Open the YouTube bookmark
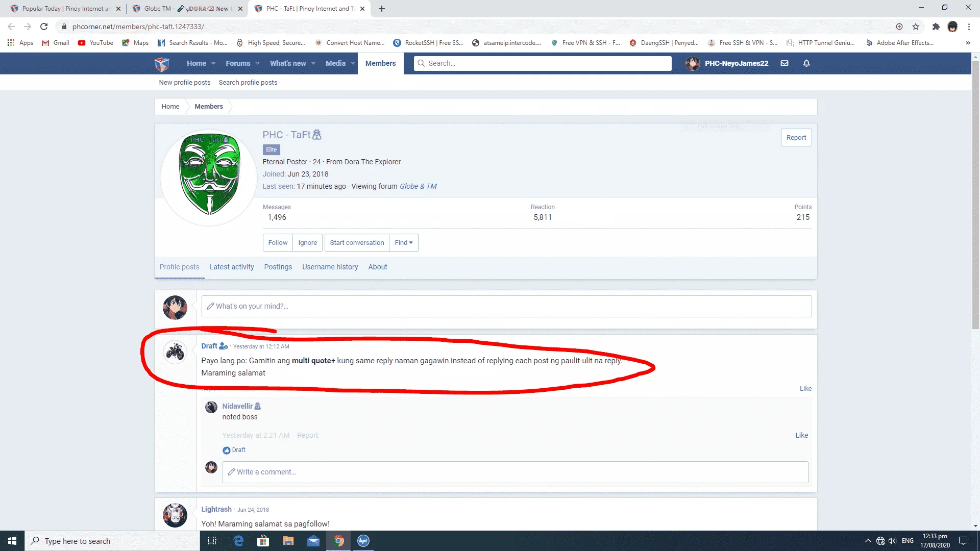Screen dimensions: 980x551 click(95, 43)
